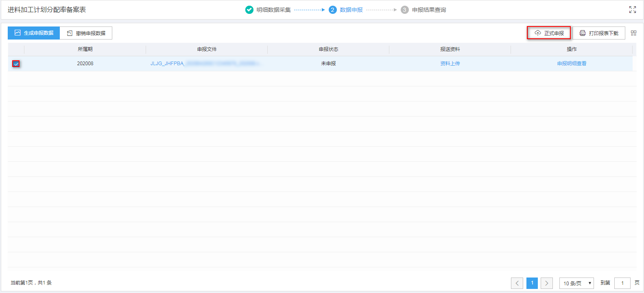Open the 10 条/页 page size dropdown
This screenshot has height=293, width=644.
(x=576, y=283)
